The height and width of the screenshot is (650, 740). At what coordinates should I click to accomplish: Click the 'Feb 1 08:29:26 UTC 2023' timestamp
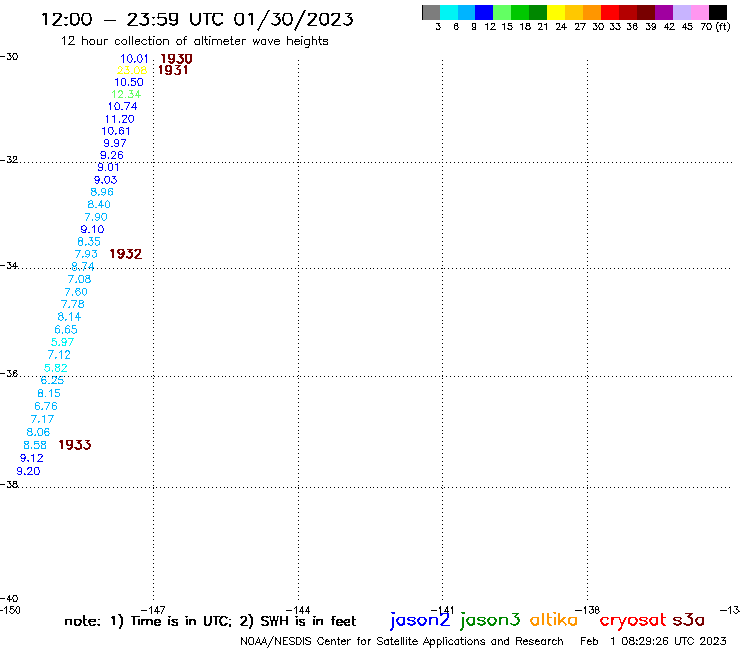click(x=653, y=642)
